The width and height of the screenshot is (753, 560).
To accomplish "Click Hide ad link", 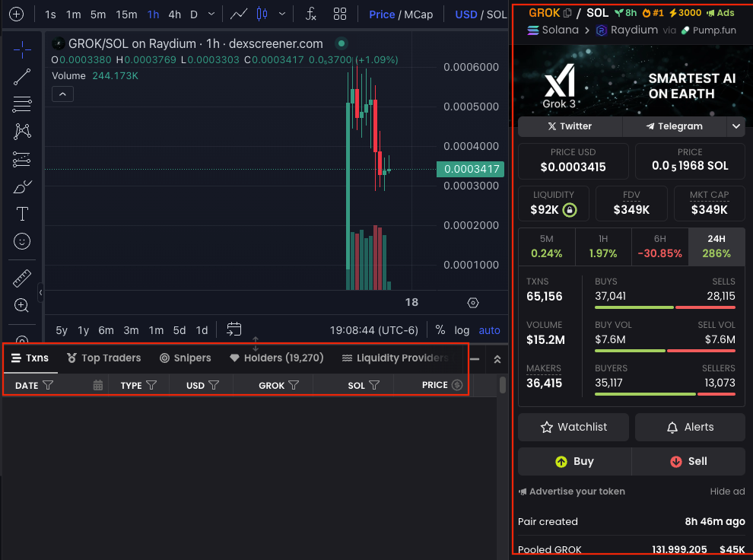I will [728, 492].
